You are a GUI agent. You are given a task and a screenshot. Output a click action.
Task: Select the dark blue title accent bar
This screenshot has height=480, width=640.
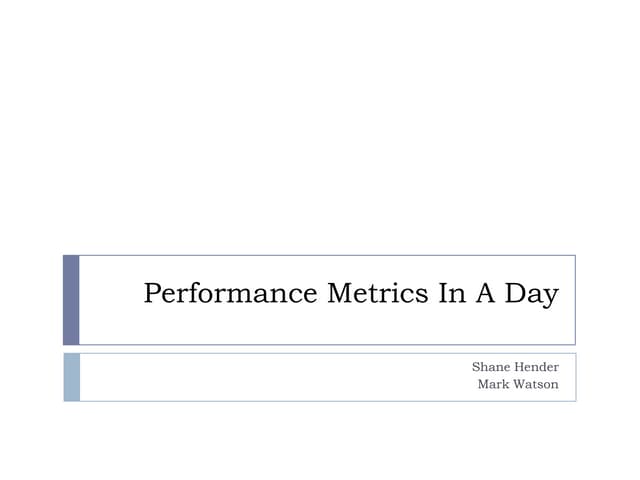point(71,299)
